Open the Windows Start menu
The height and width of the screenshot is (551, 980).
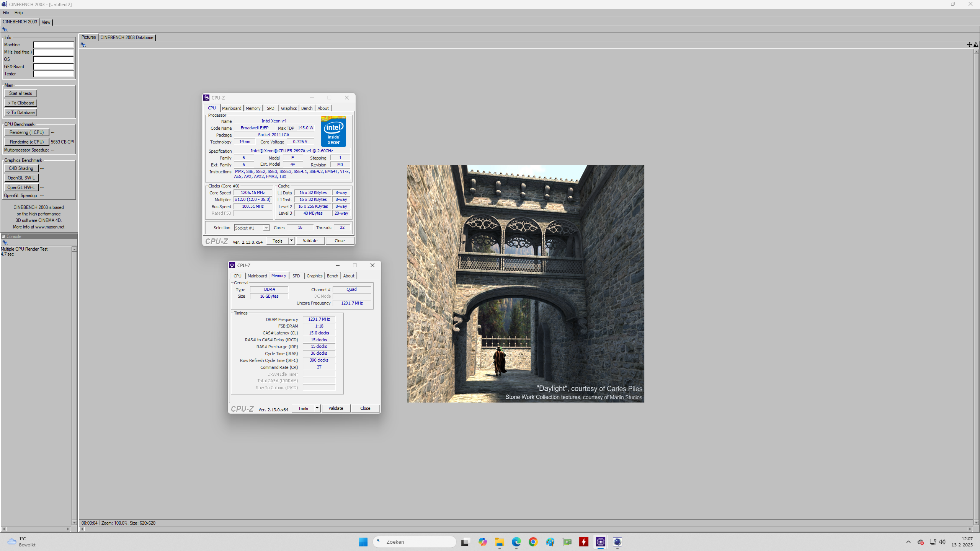(363, 542)
